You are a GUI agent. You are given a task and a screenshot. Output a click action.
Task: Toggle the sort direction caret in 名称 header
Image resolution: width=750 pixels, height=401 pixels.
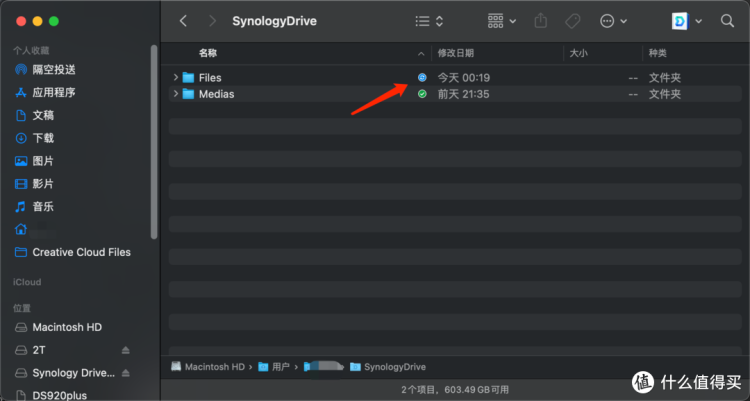pyautogui.click(x=421, y=54)
